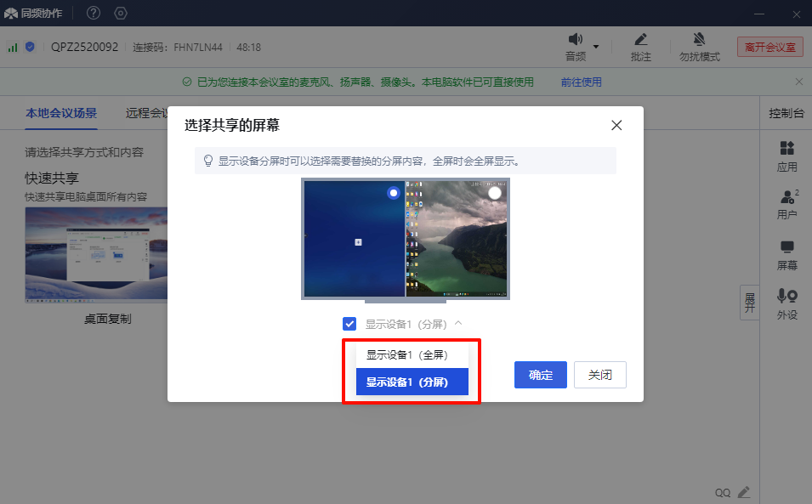Select the left split screen radio button

(393, 193)
